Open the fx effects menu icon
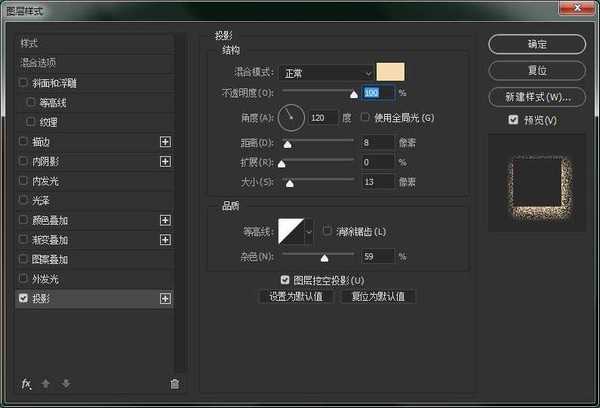Viewport: 600px width, 408px height. click(26, 383)
